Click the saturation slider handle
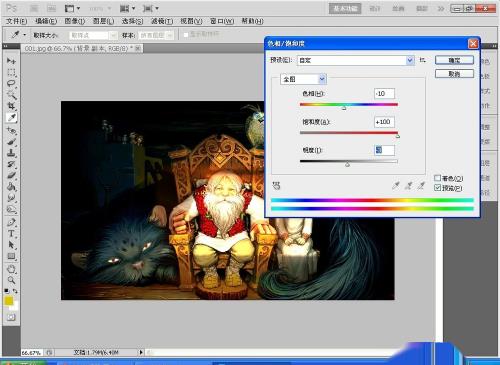 (x=397, y=136)
